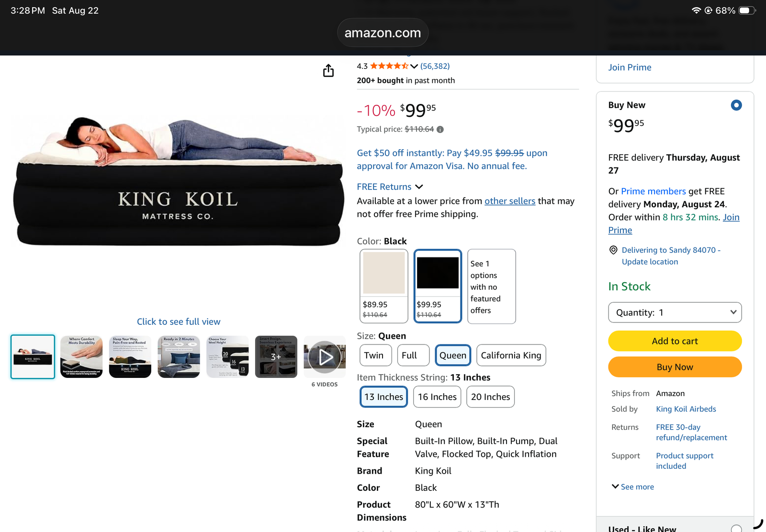Expand the FREE Returns chevron
This screenshot has height=532, width=766.
pos(419,187)
